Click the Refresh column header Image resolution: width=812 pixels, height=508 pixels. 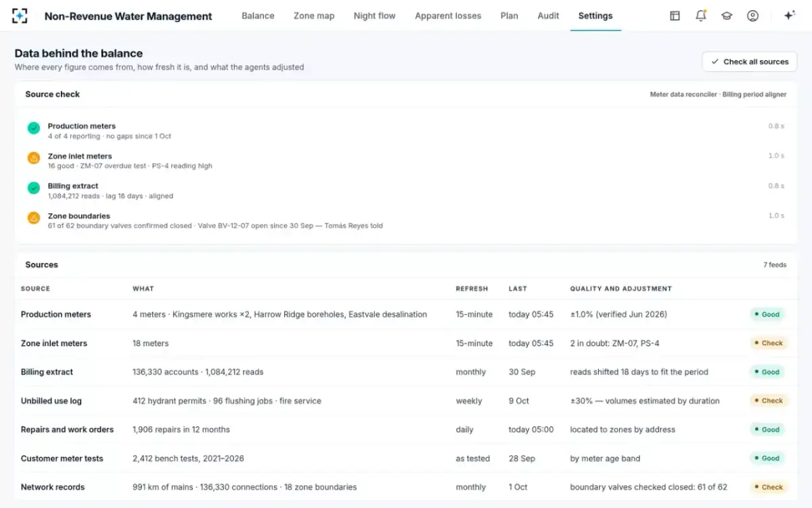point(472,289)
